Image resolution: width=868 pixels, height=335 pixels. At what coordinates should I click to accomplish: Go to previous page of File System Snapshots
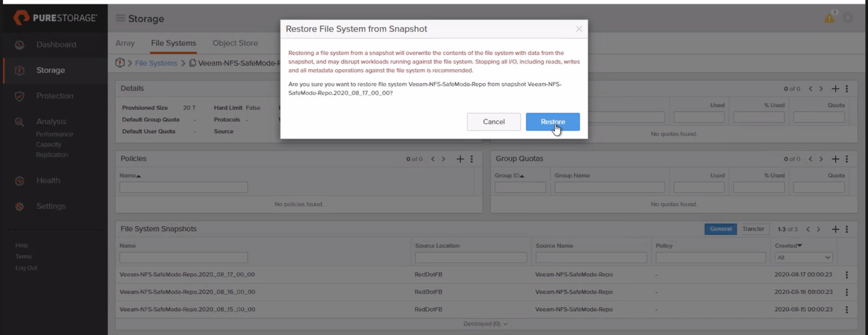[808, 229]
